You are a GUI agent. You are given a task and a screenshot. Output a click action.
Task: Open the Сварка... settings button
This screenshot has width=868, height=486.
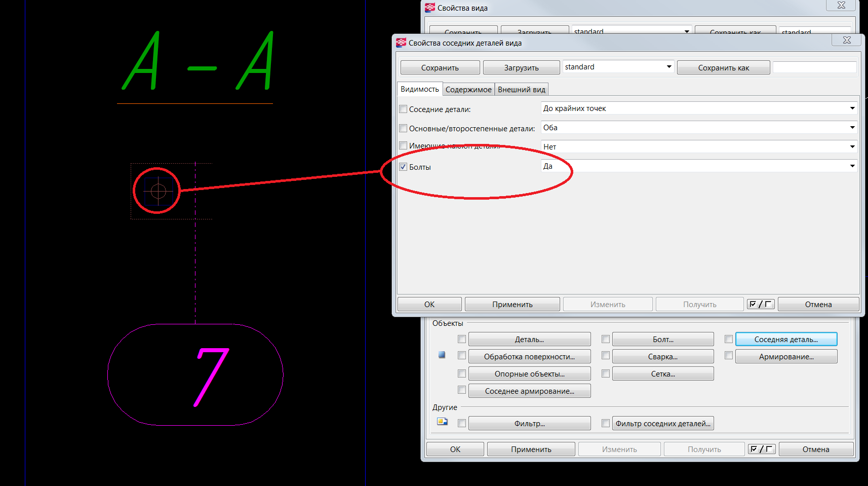[x=662, y=357]
